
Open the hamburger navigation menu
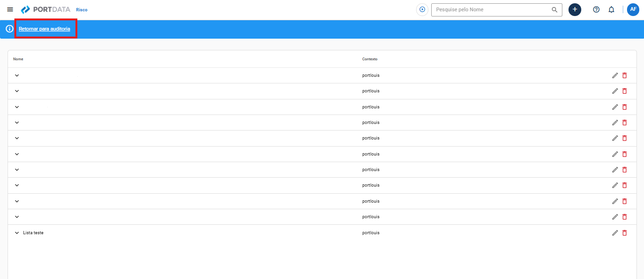click(x=10, y=9)
